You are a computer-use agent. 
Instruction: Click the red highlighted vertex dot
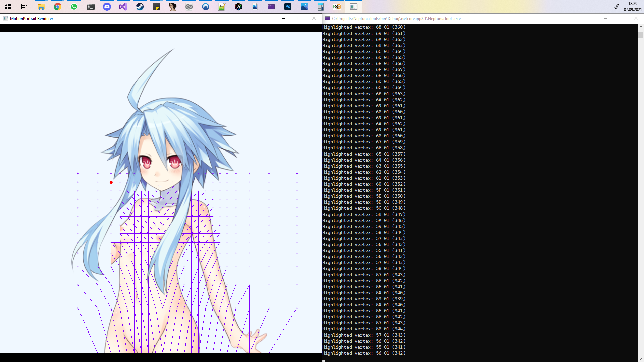tap(111, 182)
